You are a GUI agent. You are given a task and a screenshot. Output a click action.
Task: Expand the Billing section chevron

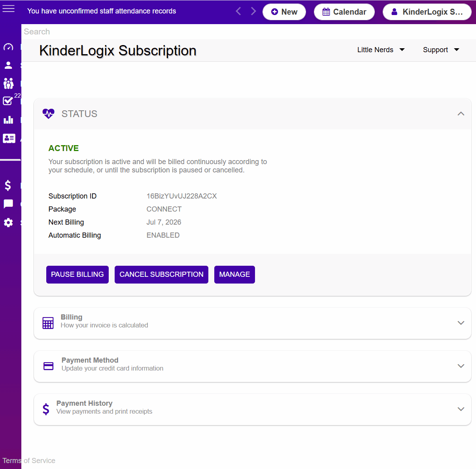pyautogui.click(x=461, y=323)
